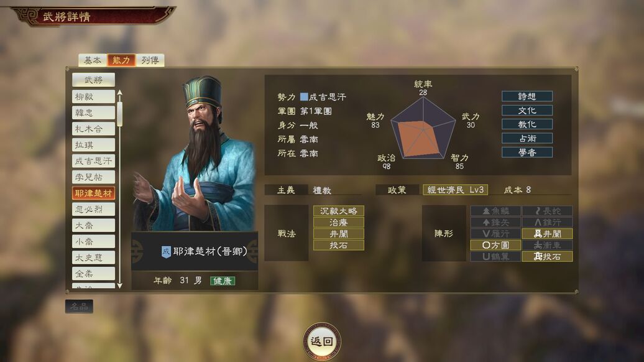Click the 長蛇 formation icon
Screen dimensions: 644x362
pyautogui.click(x=547, y=211)
